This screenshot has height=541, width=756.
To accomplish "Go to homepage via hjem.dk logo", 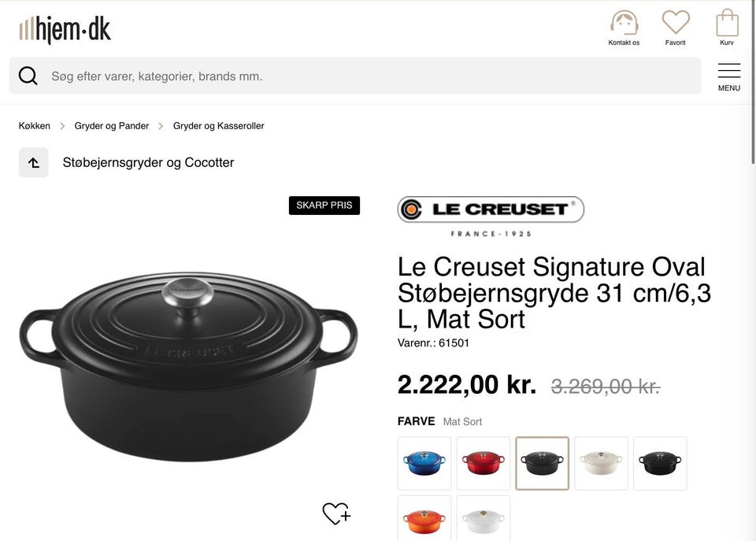I will (65, 30).
